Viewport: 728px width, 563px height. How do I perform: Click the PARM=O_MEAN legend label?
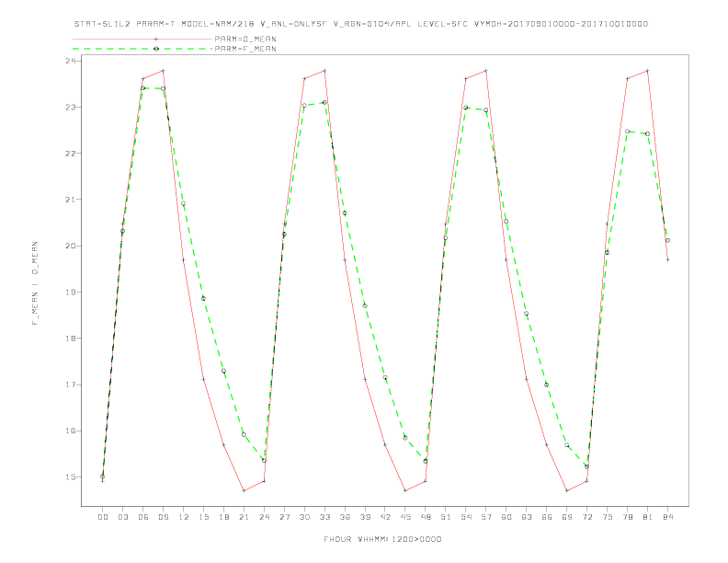245,39
